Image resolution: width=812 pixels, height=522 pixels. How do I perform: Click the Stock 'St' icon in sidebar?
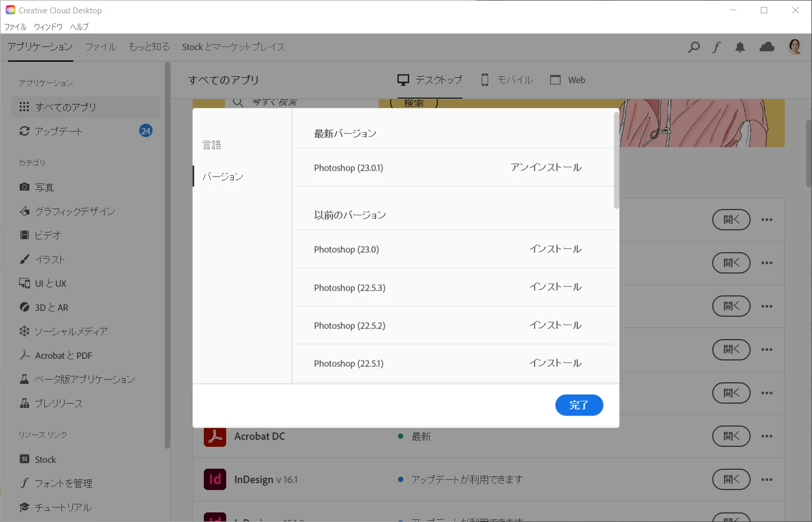point(24,459)
